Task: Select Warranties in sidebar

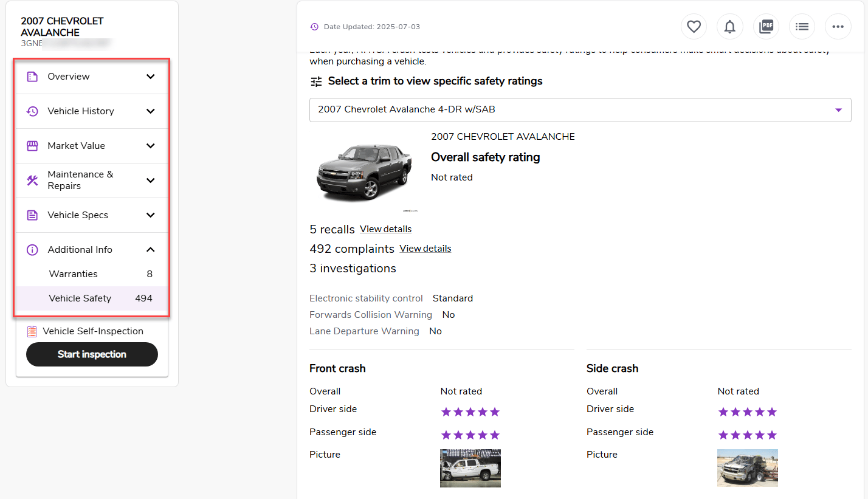Action: click(74, 274)
